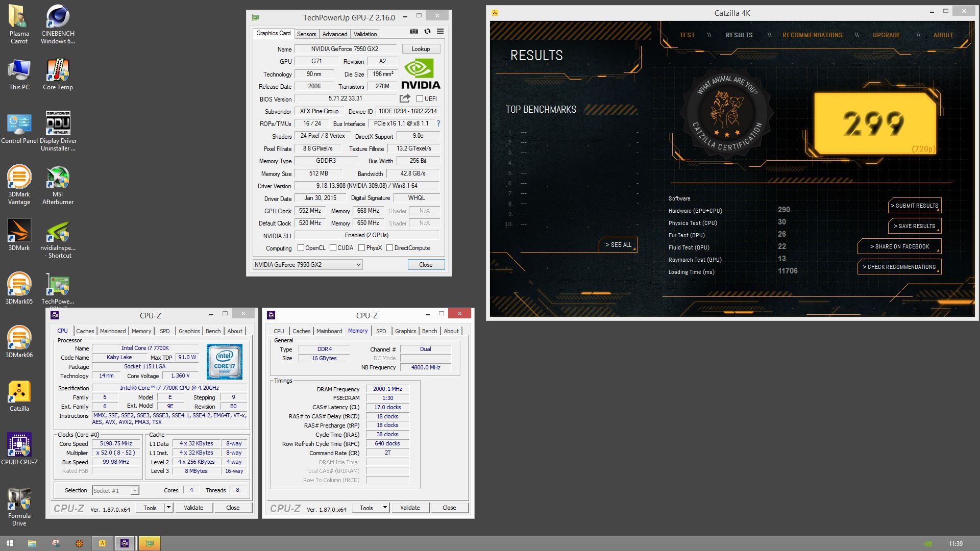Refresh GPU-Z data with refresh icon
The image size is (980, 551).
coord(427,32)
